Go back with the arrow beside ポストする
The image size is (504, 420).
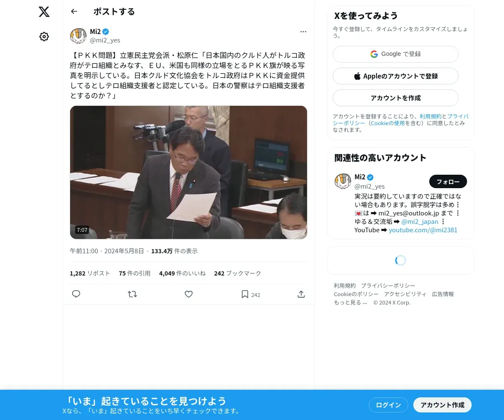pyautogui.click(x=74, y=11)
